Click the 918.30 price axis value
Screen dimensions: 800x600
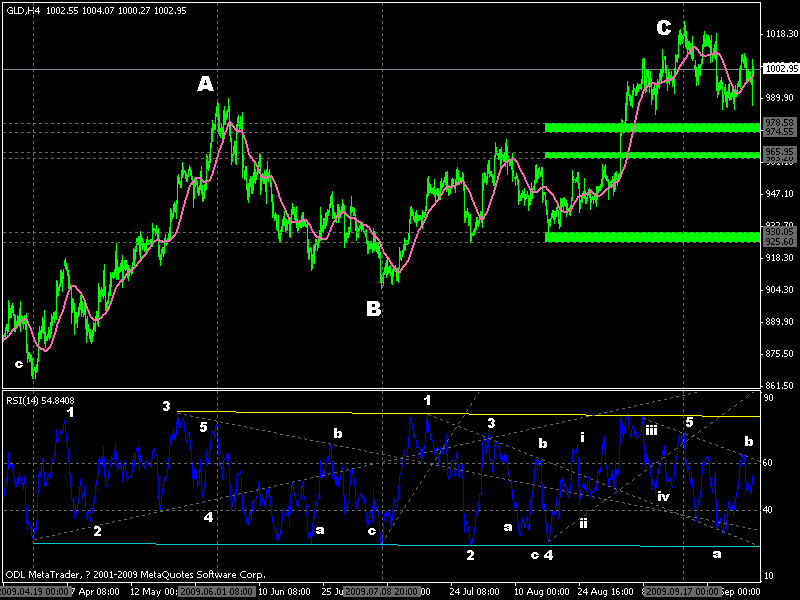click(x=782, y=258)
